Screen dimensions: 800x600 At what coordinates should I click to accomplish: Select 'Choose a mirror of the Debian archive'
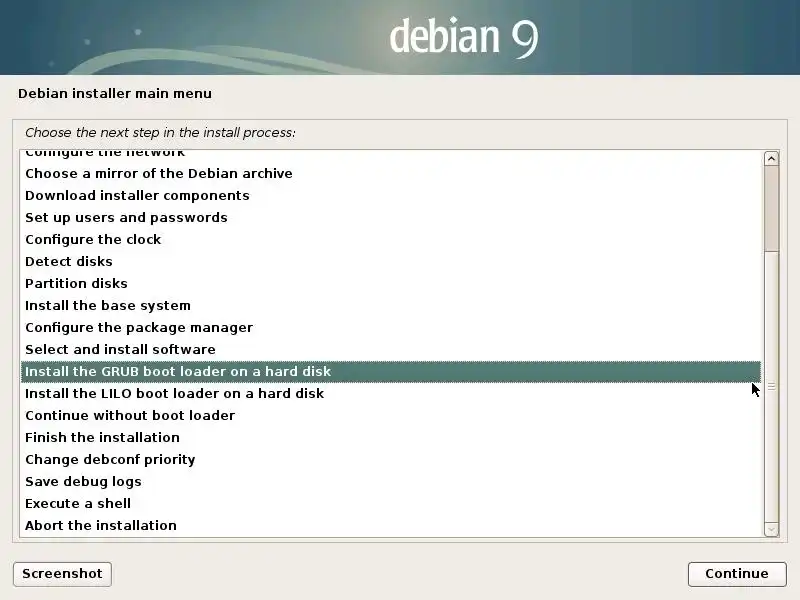click(x=391, y=173)
